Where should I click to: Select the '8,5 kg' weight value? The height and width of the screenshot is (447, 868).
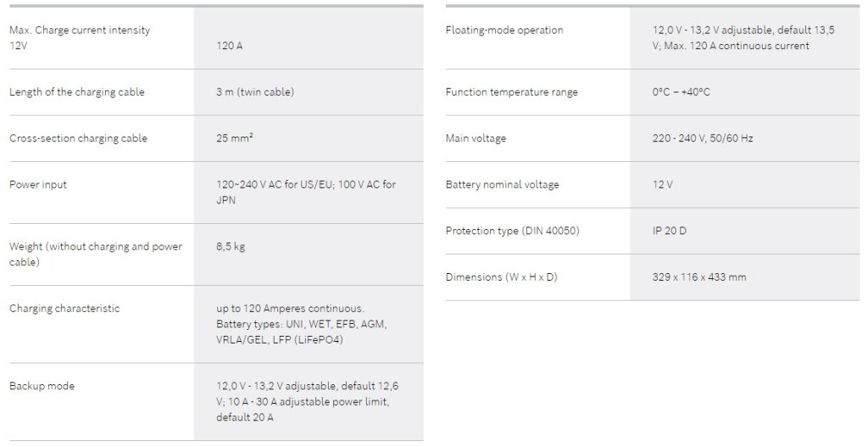(231, 247)
